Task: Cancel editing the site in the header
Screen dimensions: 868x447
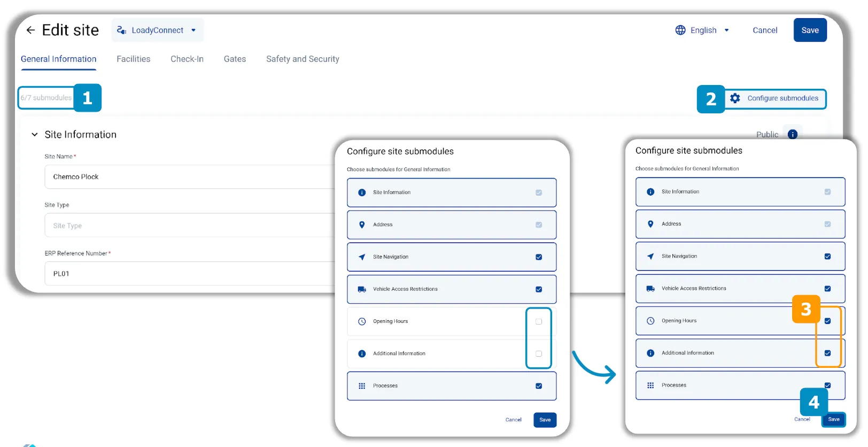Action: [765, 30]
